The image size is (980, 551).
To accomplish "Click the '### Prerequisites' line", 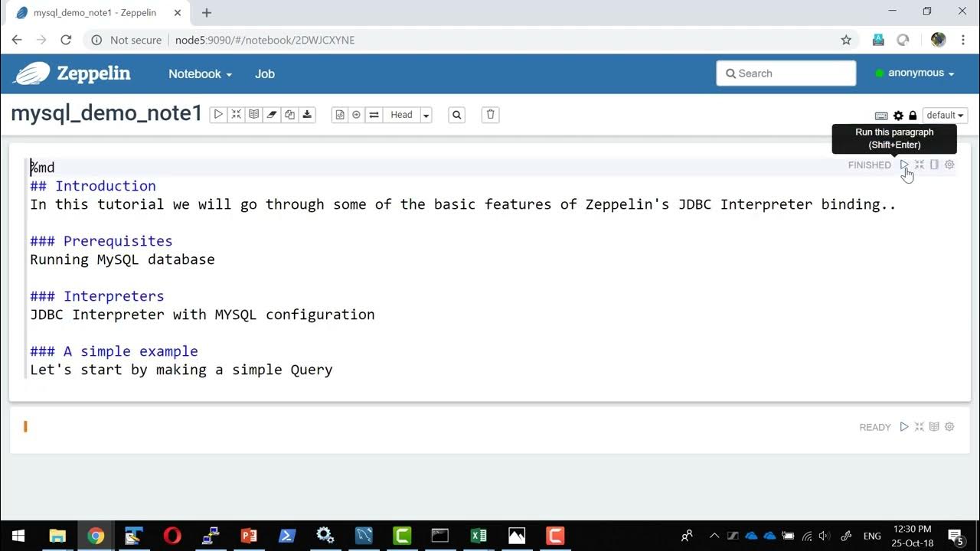I will (101, 241).
